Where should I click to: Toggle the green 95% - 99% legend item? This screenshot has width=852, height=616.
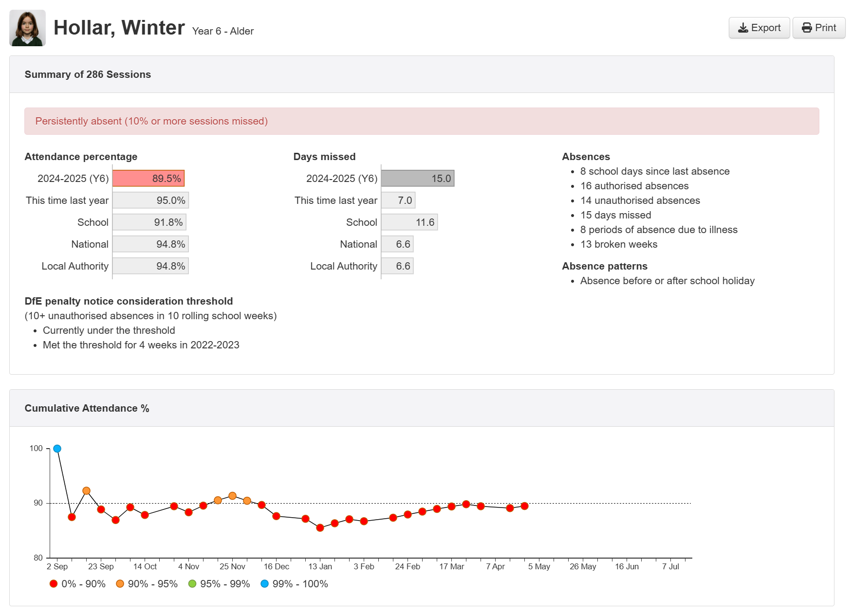pos(219,584)
